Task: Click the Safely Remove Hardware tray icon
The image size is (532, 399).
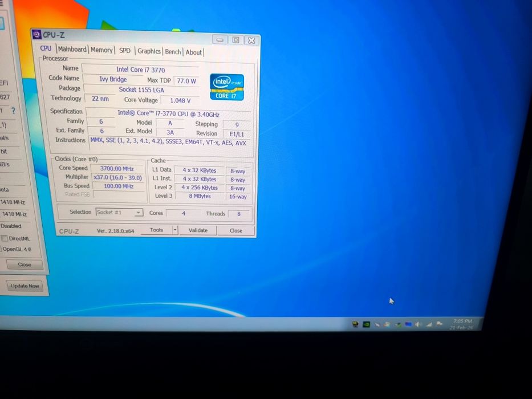Action: [x=399, y=325]
